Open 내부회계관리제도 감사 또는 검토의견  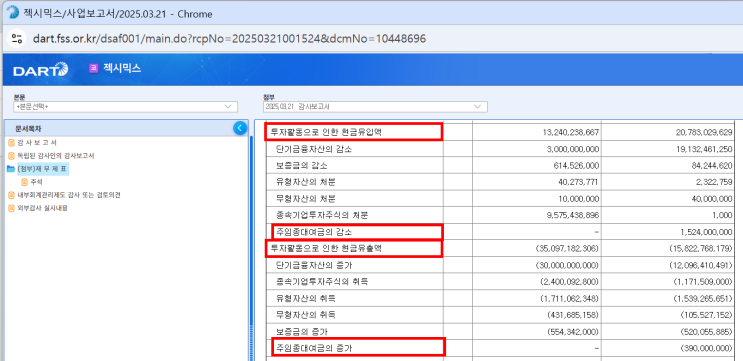(x=69, y=195)
